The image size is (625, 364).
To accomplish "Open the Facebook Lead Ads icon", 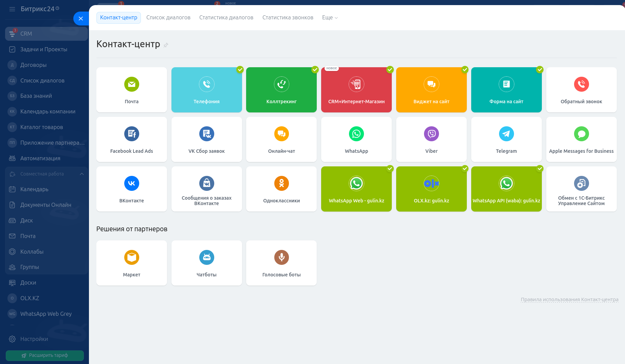I will coord(131,134).
